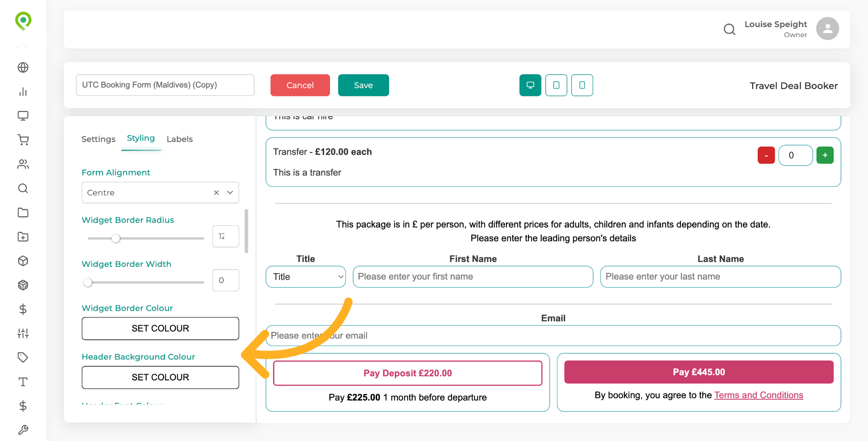Viewport: 868px width, 441px height.
Task: Open the bar chart analytics icon
Action: (x=23, y=92)
